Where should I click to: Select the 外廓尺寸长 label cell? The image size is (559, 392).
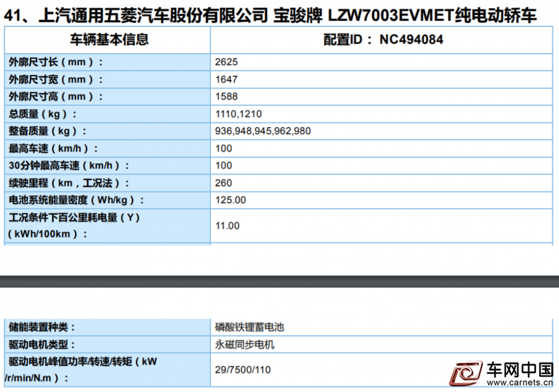pos(107,62)
